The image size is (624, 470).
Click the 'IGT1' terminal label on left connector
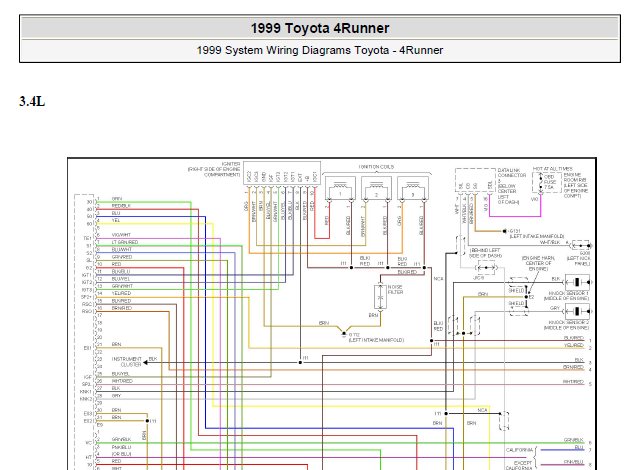87,275
